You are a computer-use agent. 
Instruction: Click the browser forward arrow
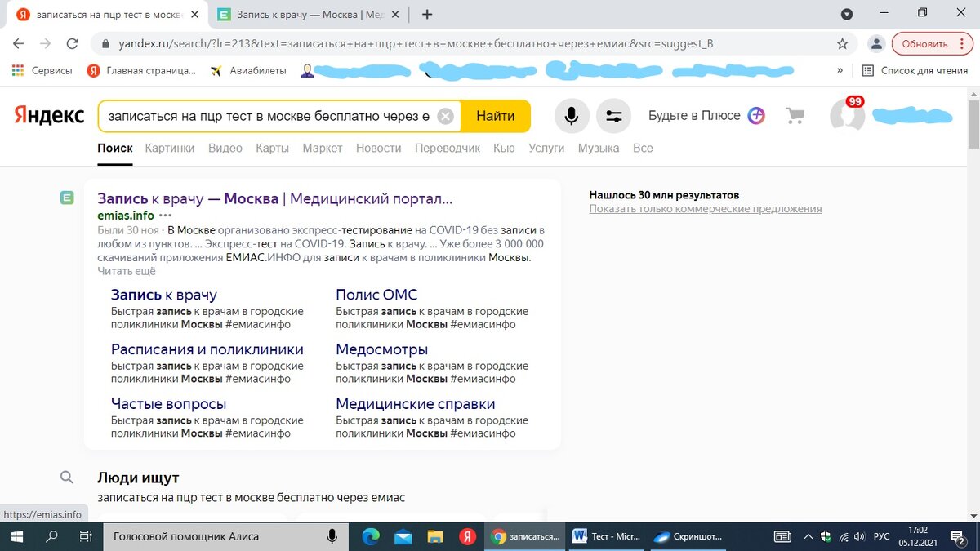tap(45, 44)
